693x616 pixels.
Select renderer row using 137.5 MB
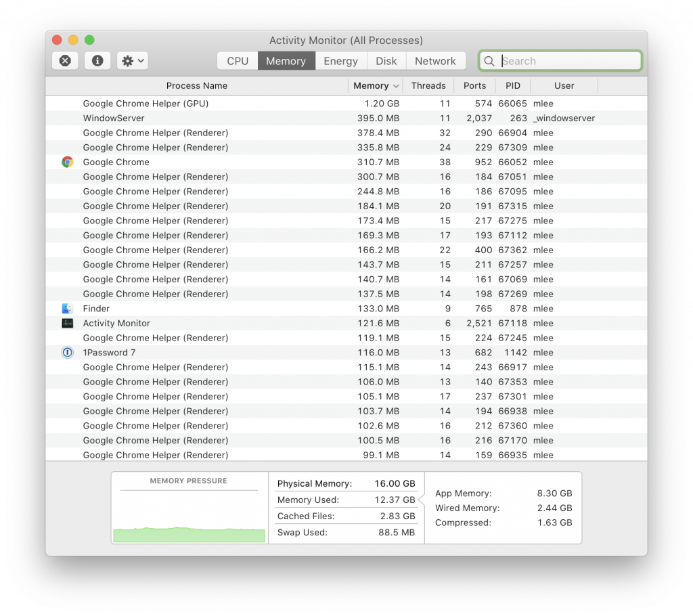[346, 294]
